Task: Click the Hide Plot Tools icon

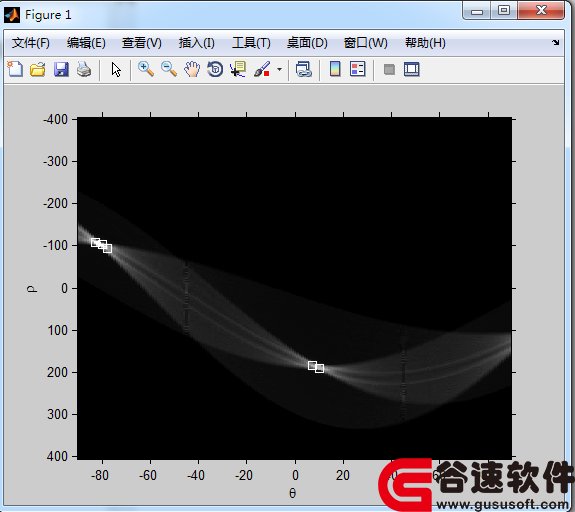Action: click(x=389, y=69)
